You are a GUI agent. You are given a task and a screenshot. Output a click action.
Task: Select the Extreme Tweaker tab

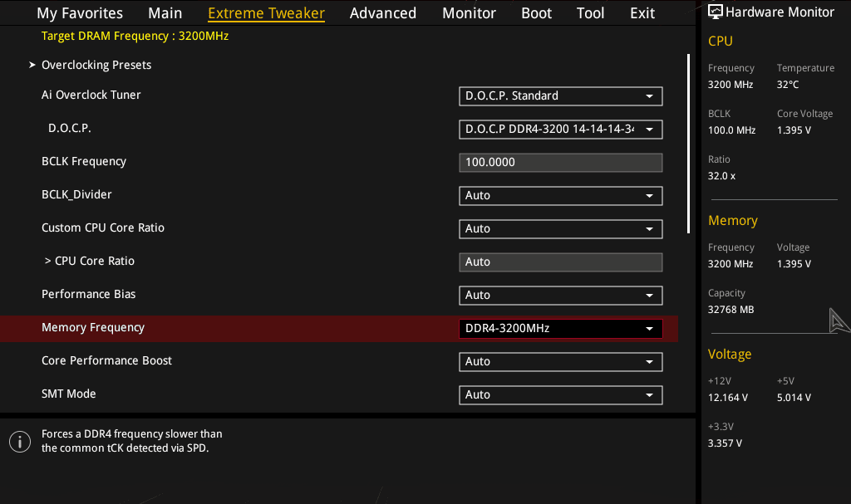267,13
